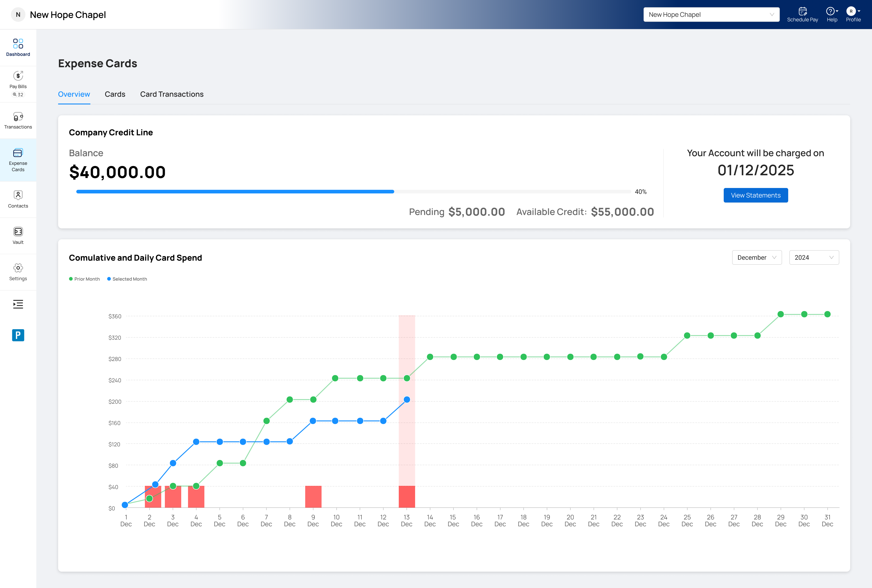Switch to the Cards tab

(115, 94)
